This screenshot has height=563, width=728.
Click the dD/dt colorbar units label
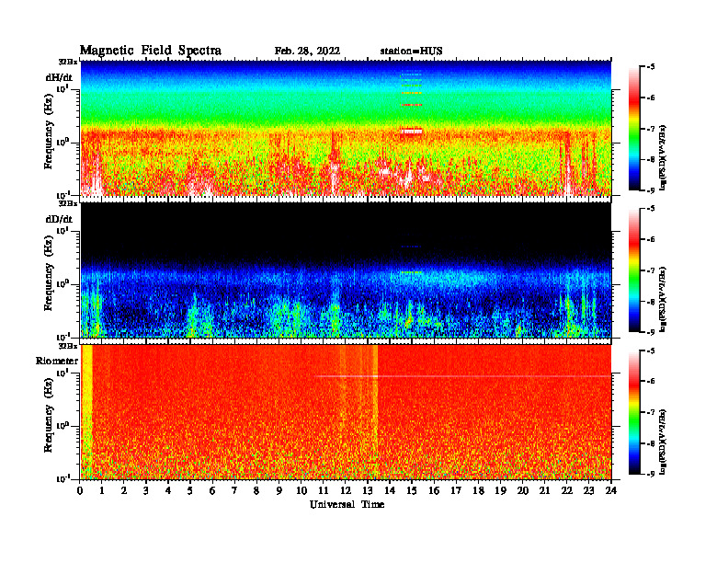click(663, 299)
